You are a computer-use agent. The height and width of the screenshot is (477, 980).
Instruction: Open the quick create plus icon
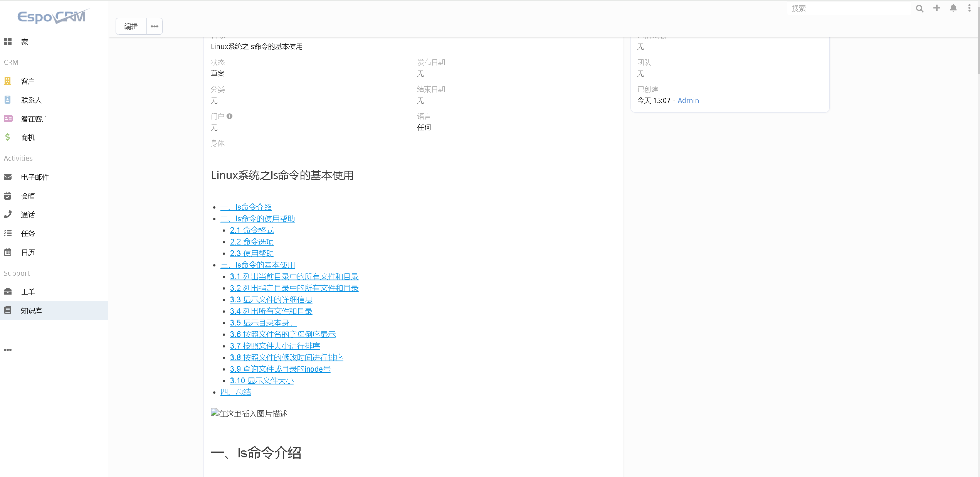point(936,8)
